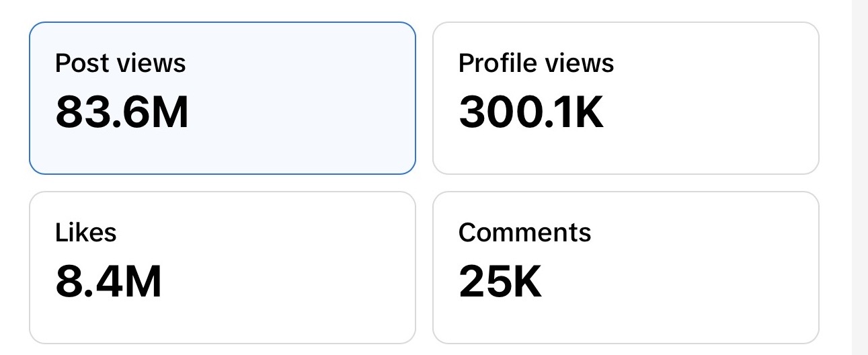Screen dimensions: 868x355
Task: Click the "Comments" label text
Action: [x=525, y=233]
